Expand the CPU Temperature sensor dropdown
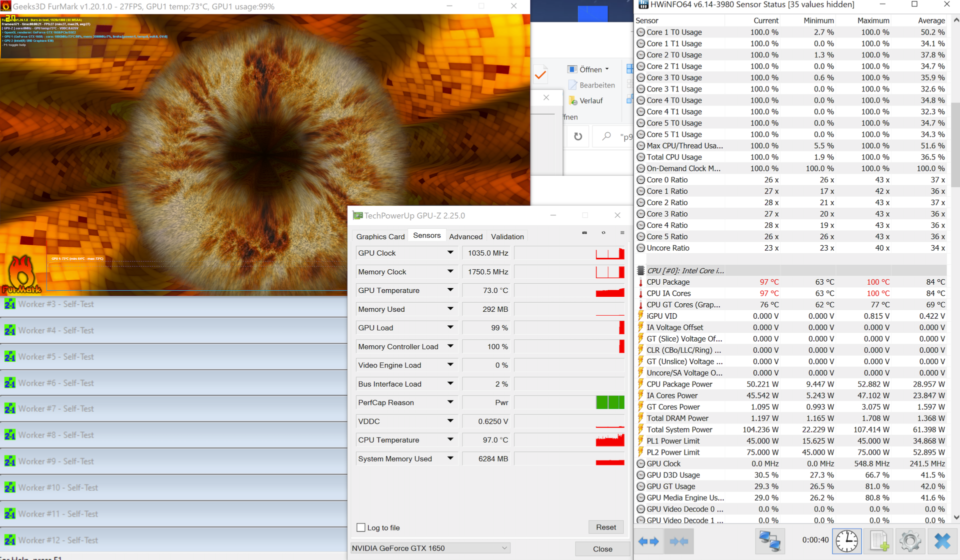The height and width of the screenshot is (560, 960). [450, 440]
